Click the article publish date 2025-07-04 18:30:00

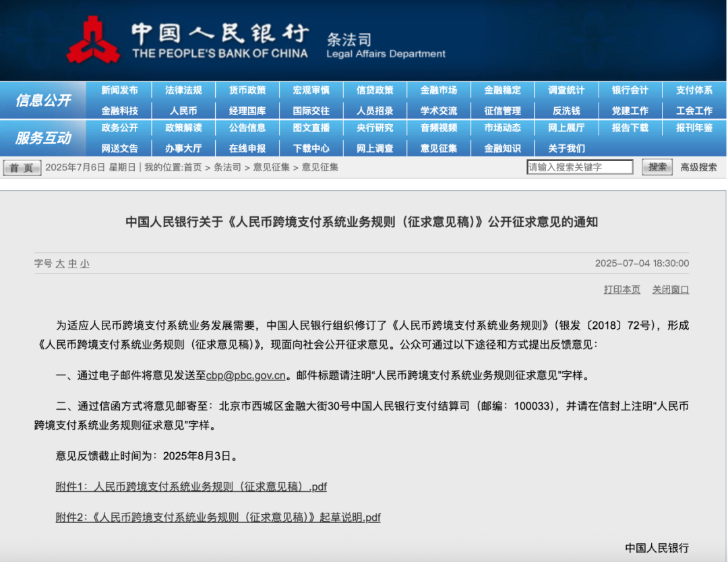pos(642,263)
